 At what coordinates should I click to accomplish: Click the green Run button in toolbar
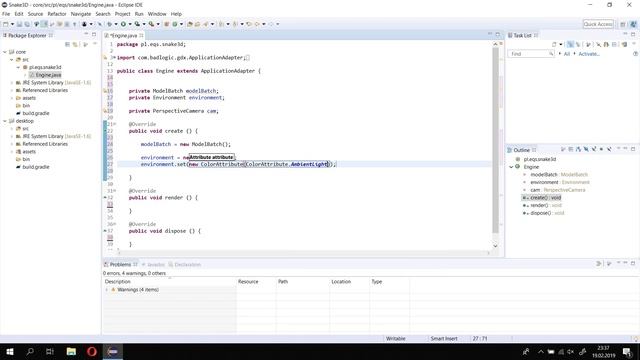point(123,24)
